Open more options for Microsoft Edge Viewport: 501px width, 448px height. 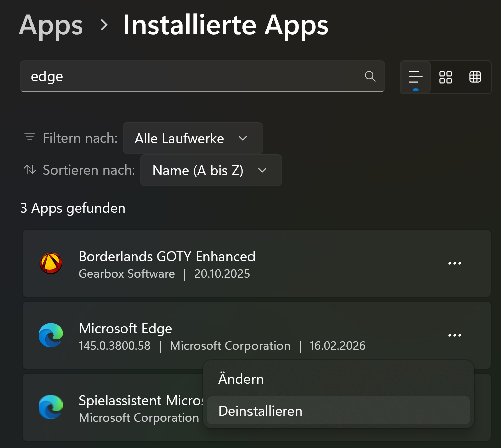point(454,335)
